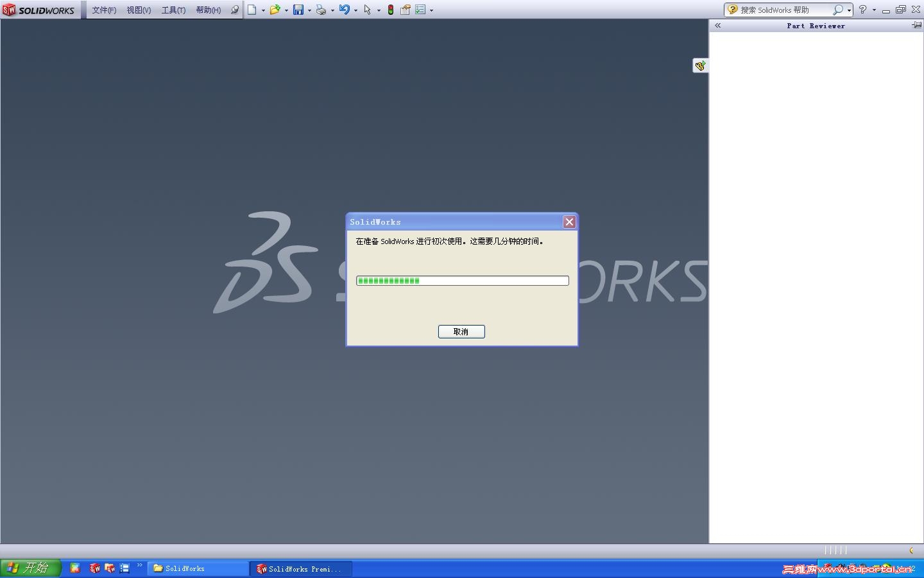Restore down the SolidWorks window
Viewport: 924px width, 578px height.
901,10
